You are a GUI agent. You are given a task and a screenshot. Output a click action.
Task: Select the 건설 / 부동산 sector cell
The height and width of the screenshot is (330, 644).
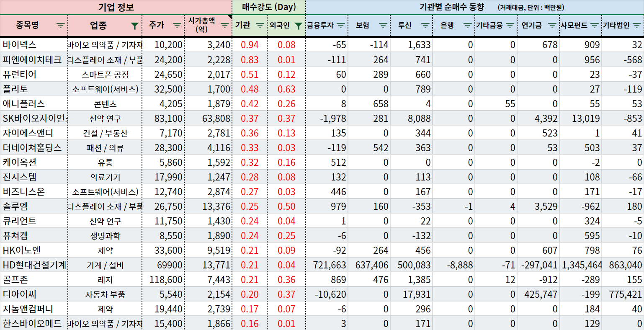click(x=105, y=133)
